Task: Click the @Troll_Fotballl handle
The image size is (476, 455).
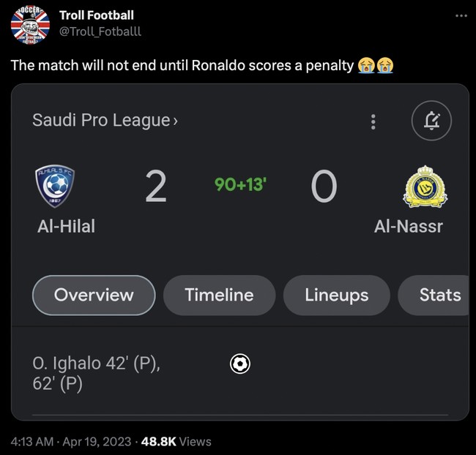Action: pyautogui.click(x=100, y=31)
